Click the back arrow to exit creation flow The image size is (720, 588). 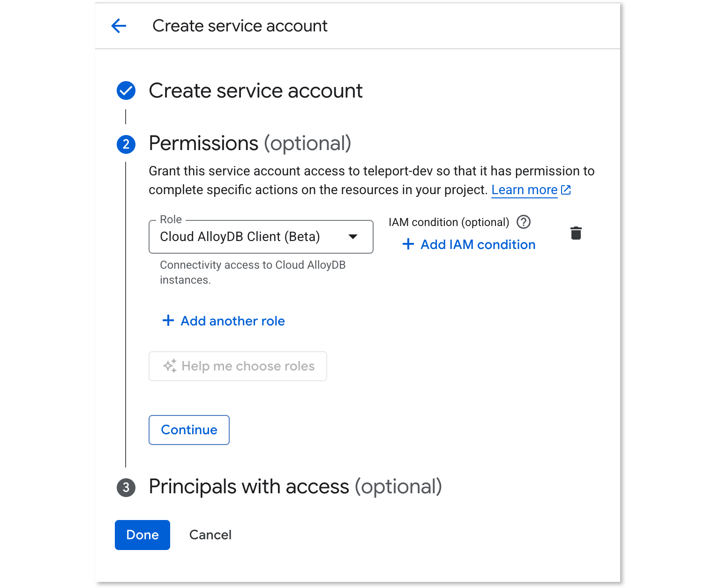click(x=119, y=26)
